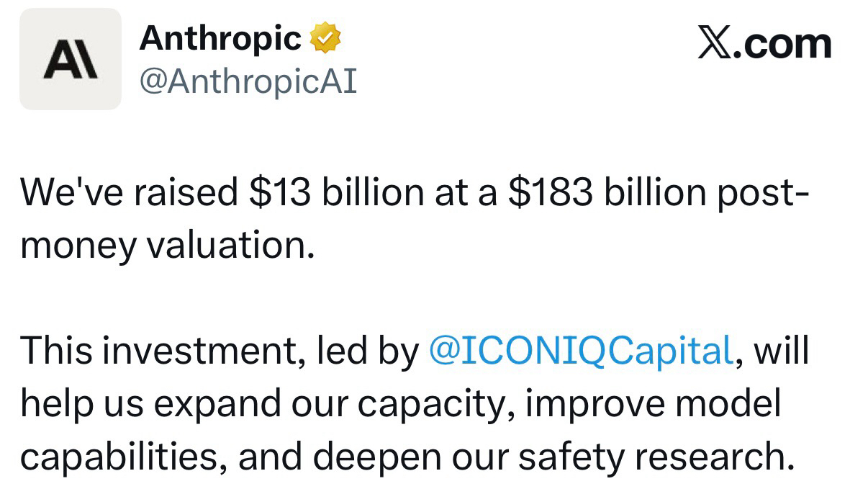Click the gold verified badge

click(325, 38)
